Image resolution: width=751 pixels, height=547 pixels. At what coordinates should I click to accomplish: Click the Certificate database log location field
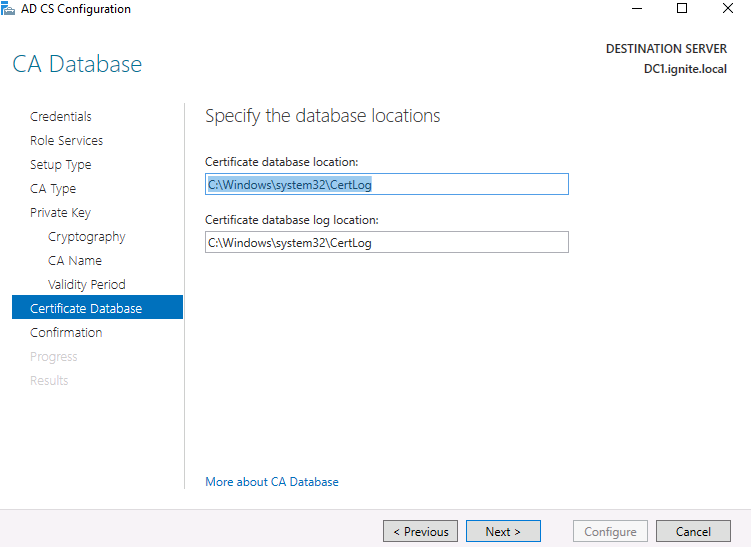(386, 243)
